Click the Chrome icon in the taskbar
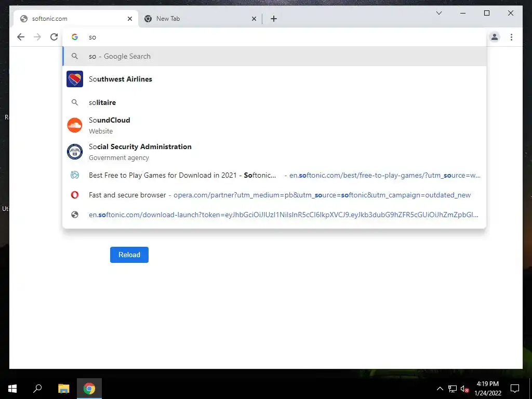 (89, 389)
